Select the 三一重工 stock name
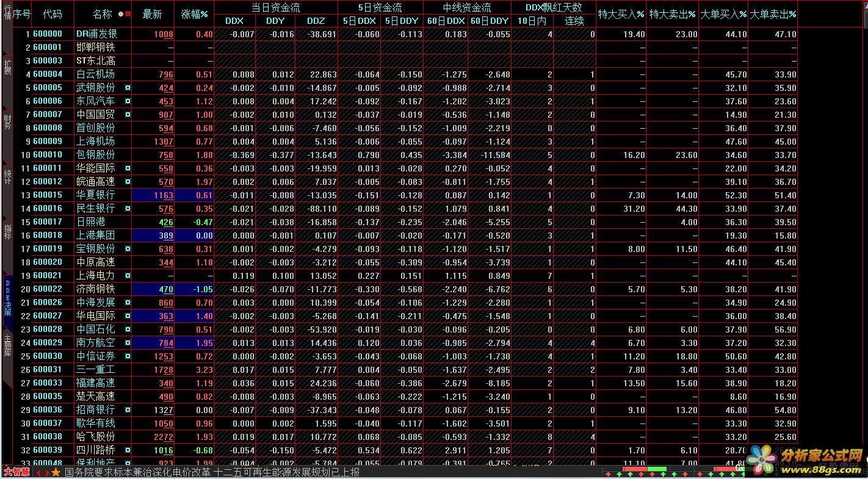The width and height of the screenshot is (868, 479). click(95, 370)
